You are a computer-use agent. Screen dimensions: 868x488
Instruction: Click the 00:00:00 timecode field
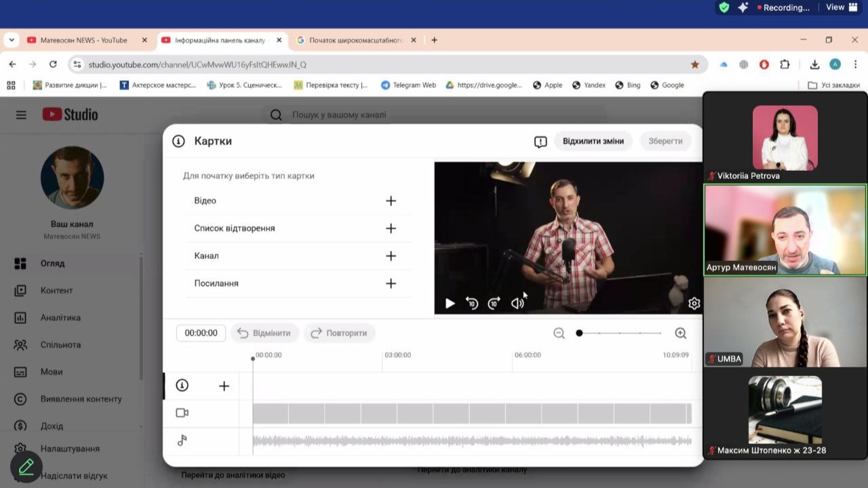tap(201, 333)
